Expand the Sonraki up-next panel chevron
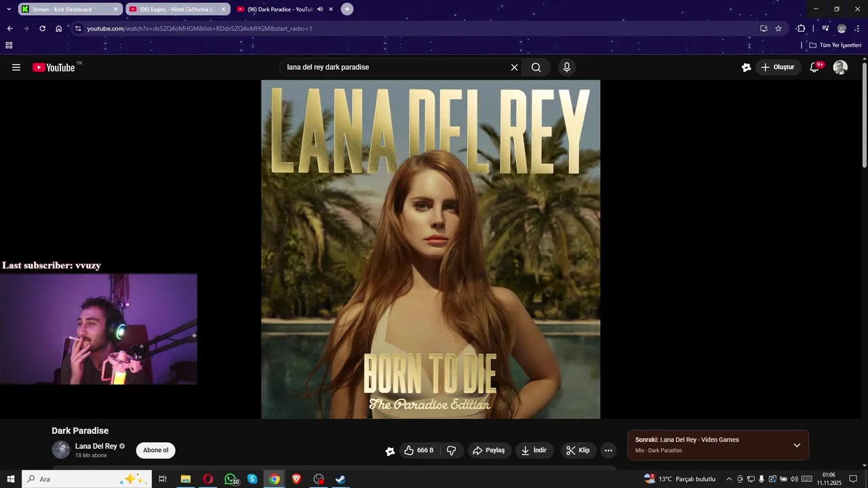 tap(797, 445)
